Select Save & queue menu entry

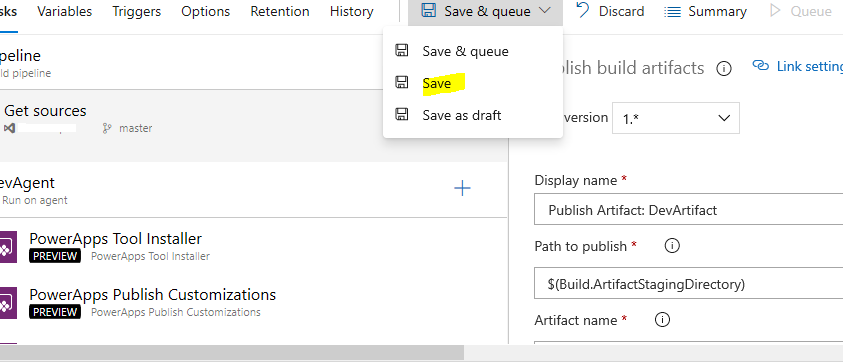coord(465,51)
